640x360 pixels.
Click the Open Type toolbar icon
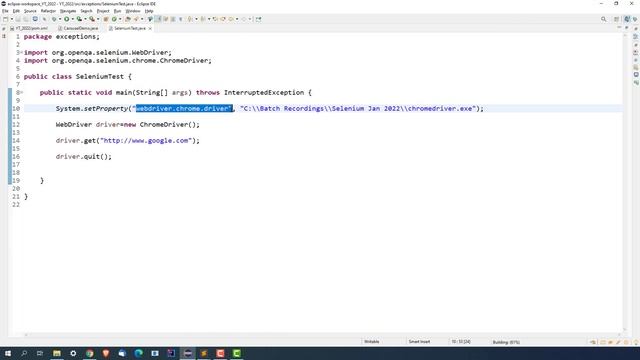click(128, 19)
